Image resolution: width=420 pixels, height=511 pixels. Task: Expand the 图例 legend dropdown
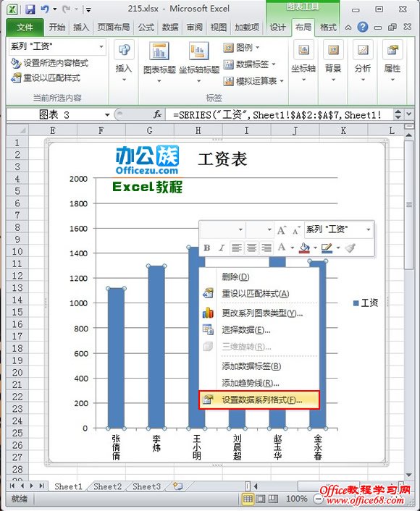click(x=257, y=48)
